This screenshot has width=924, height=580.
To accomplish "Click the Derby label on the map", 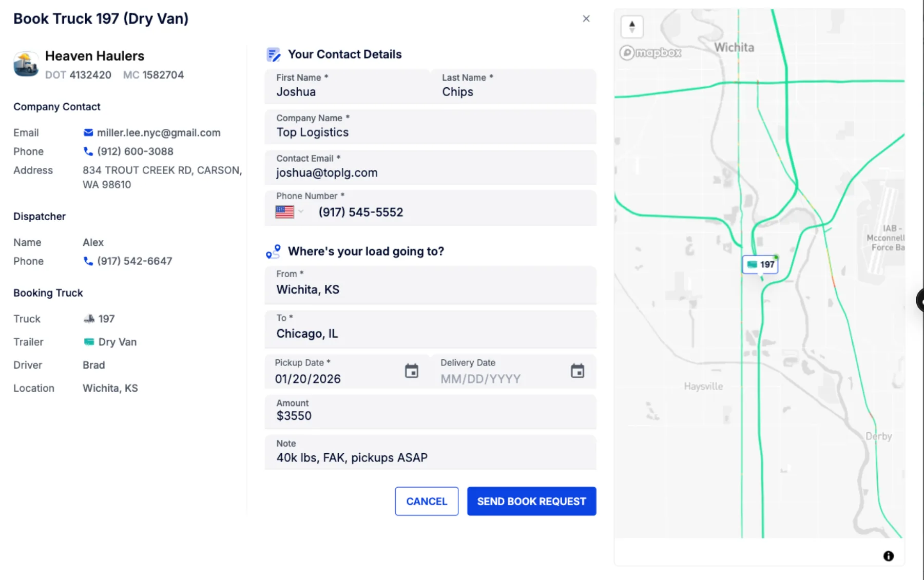I will (879, 436).
